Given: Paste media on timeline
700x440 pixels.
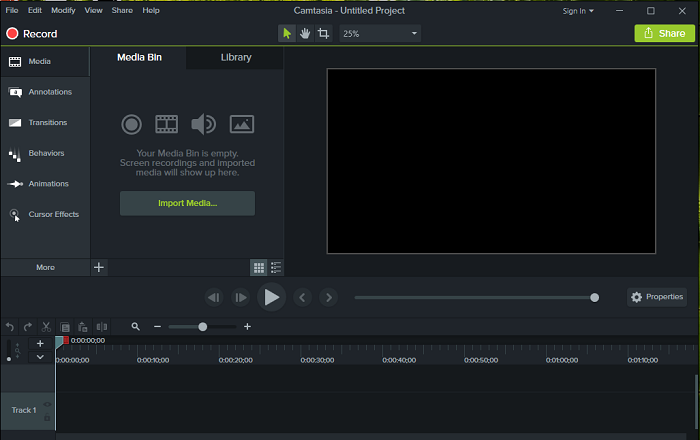Looking at the screenshot, I should click(x=83, y=327).
